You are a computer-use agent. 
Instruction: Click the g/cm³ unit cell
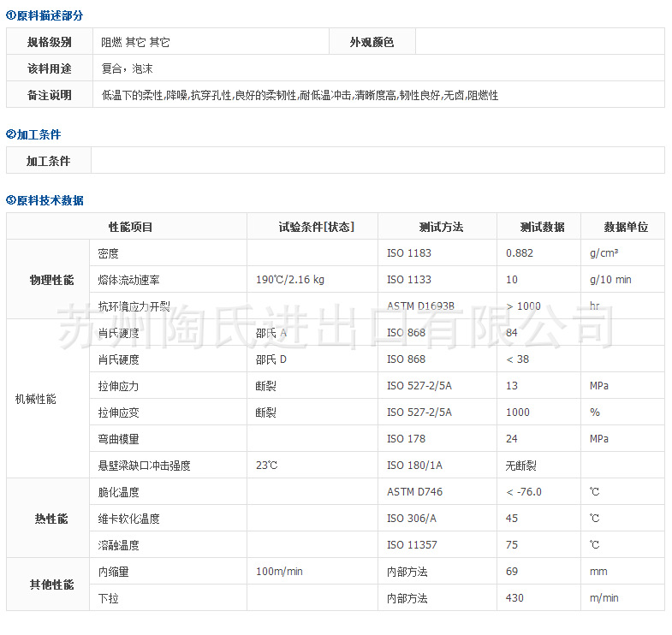(622, 253)
